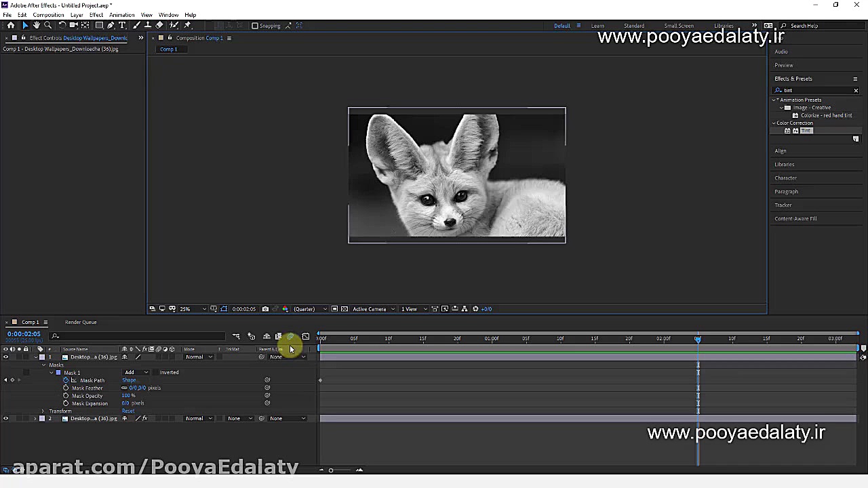Screen dimensions: 868x488
Task: Select the Zoom tool magnifier
Action: (x=48, y=26)
